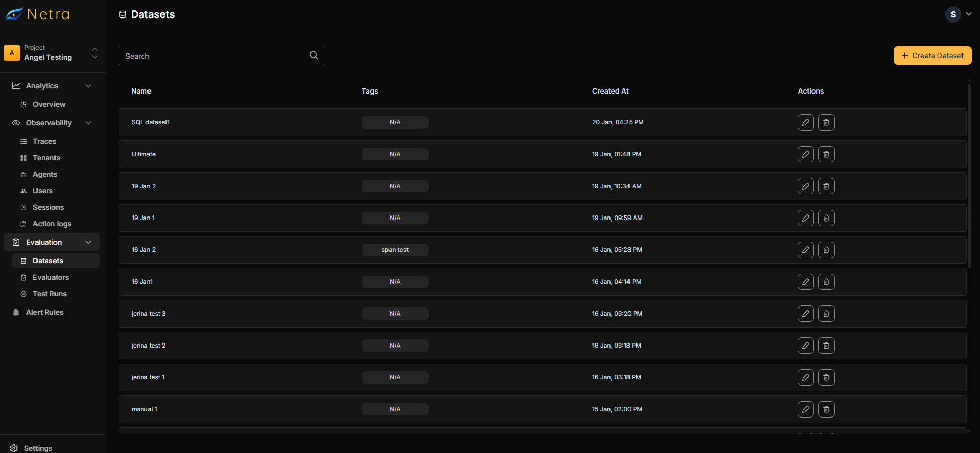980x453 pixels.
Task: Open the SQL dataset1 dataset
Action: tap(151, 122)
